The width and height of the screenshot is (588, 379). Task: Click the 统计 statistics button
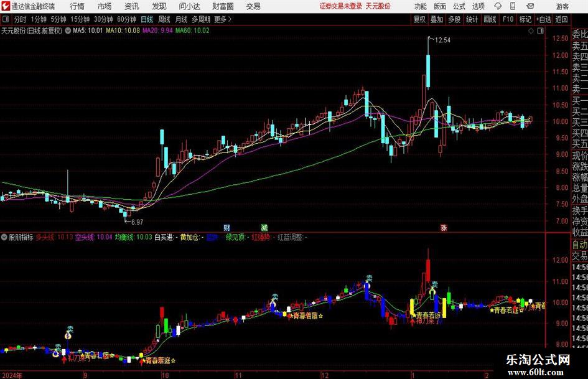(x=472, y=19)
